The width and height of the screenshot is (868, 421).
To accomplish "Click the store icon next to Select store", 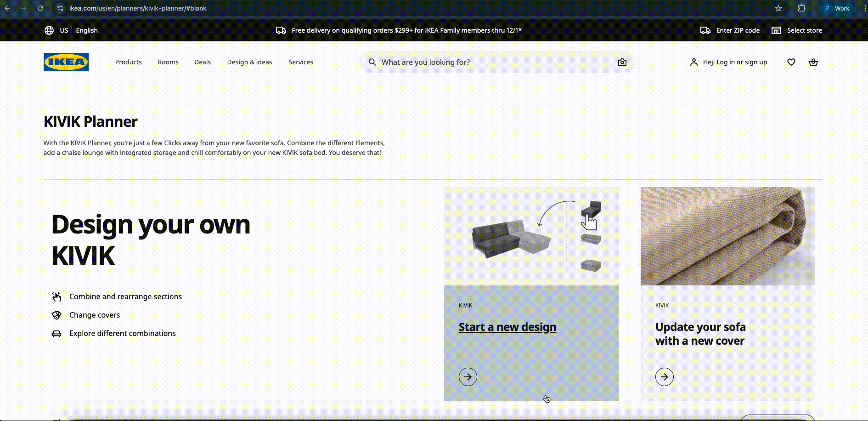I will 776,30.
